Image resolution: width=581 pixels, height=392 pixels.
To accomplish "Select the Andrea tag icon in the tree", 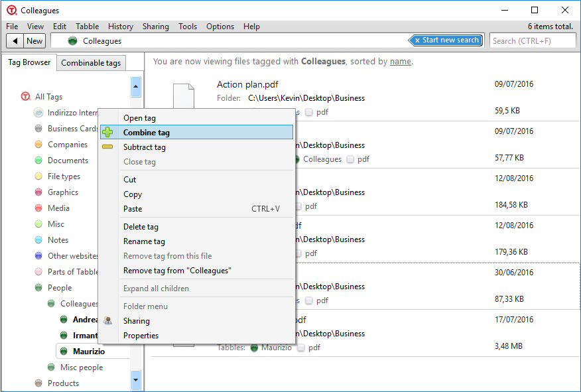I will coord(64,320).
